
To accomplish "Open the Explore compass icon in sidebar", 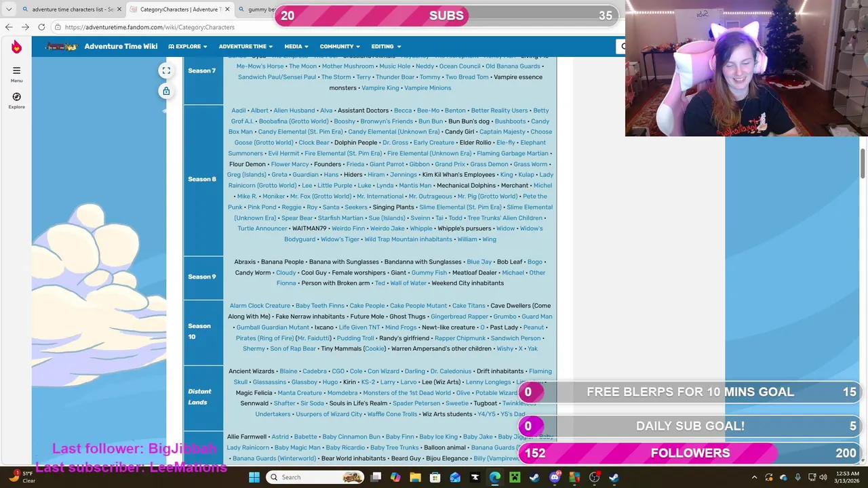I will tap(16, 97).
